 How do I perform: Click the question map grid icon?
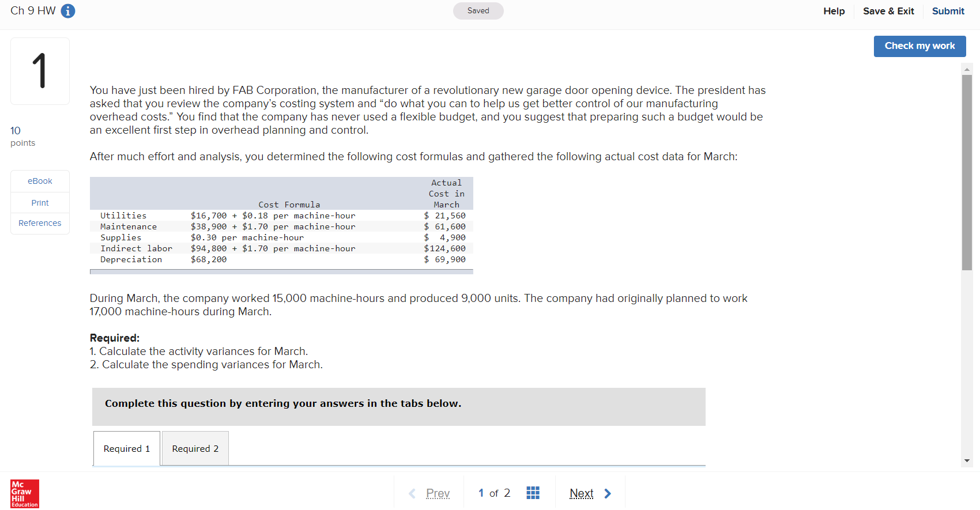[x=533, y=493]
